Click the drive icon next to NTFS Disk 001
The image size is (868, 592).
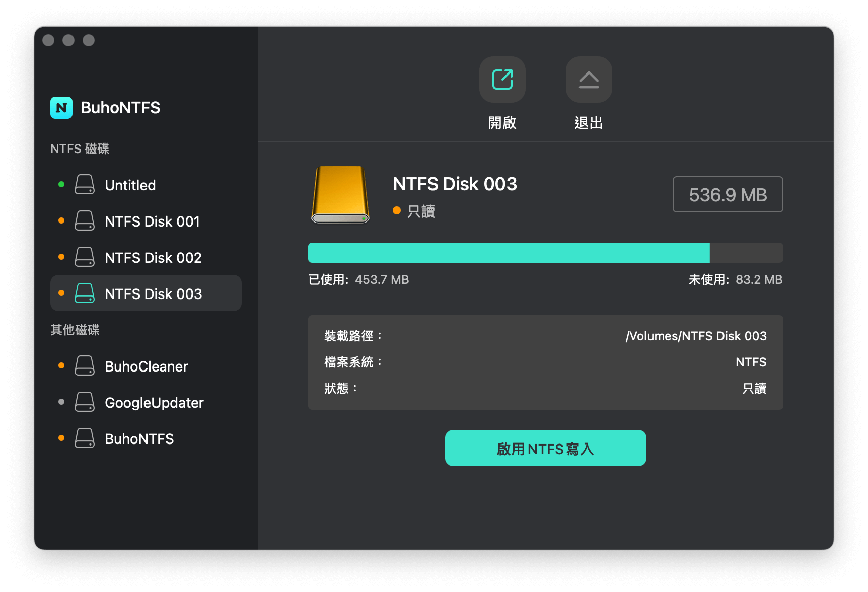pos(85,221)
